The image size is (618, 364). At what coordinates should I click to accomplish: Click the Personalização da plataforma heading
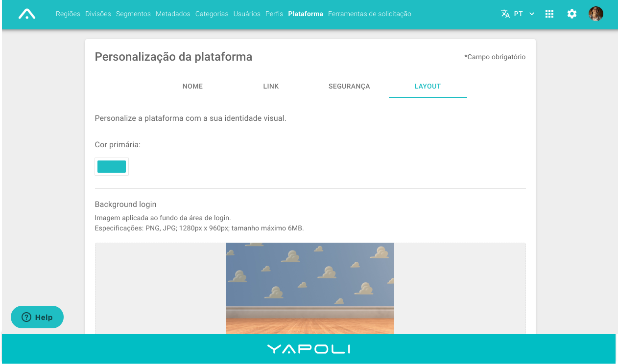tap(173, 57)
